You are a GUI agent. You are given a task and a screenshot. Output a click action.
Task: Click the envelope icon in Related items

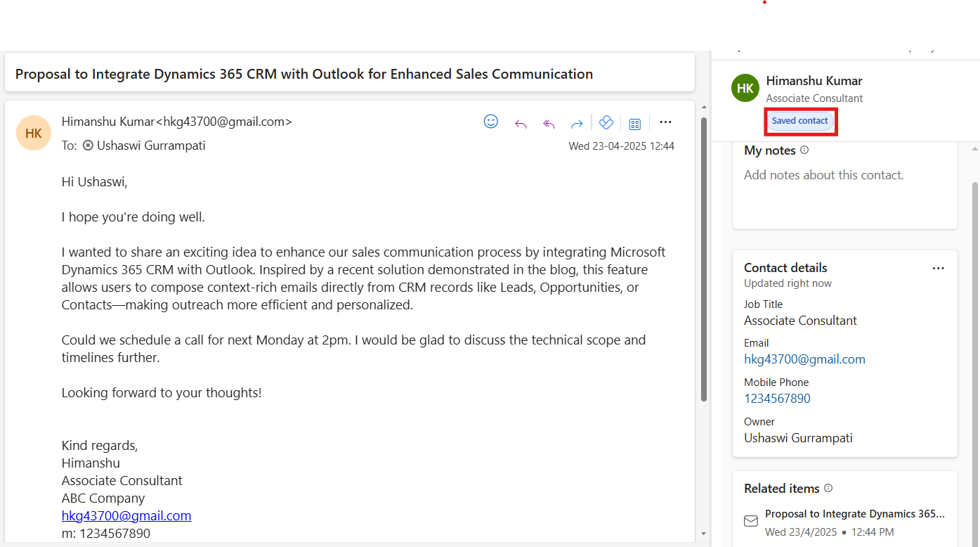coord(751,521)
